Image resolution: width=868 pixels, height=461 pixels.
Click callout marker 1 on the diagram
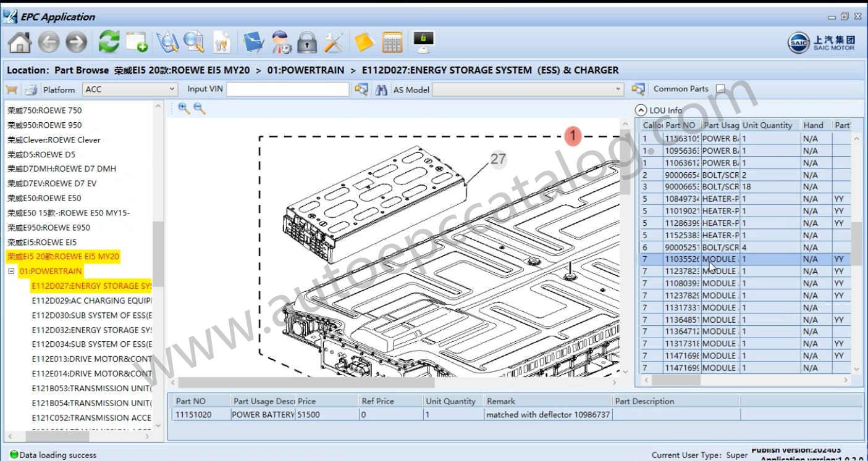(572, 135)
